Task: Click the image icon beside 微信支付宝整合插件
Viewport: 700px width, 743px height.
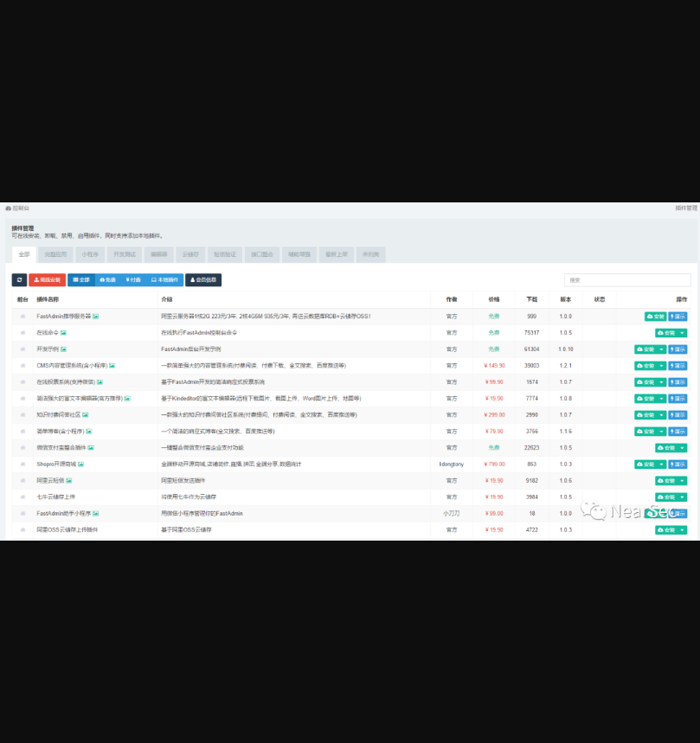Action: [x=91, y=448]
